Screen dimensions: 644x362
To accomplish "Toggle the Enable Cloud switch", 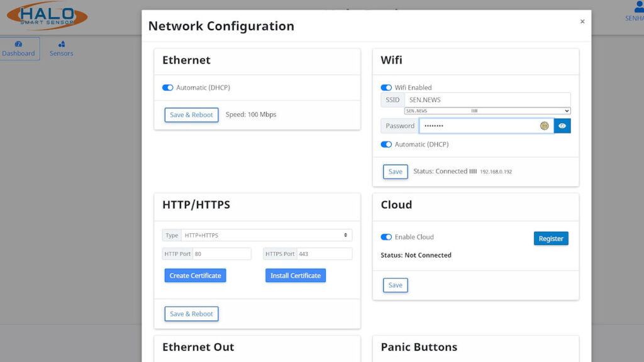I will 386,237.
